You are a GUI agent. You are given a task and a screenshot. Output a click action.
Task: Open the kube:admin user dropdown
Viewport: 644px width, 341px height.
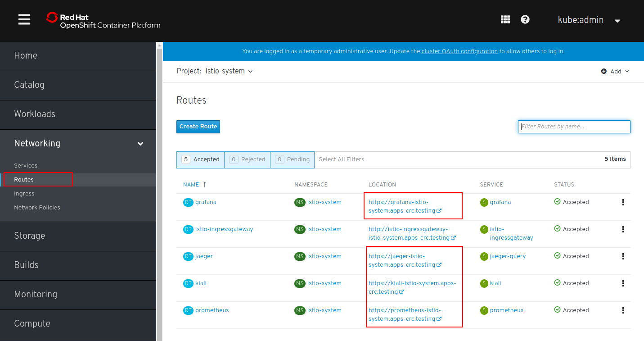589,20
